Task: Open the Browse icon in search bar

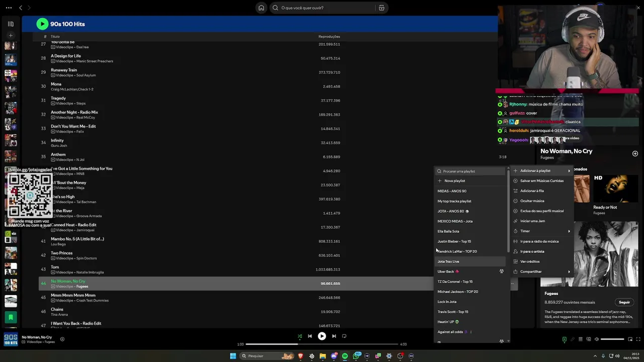Action: 381,8
